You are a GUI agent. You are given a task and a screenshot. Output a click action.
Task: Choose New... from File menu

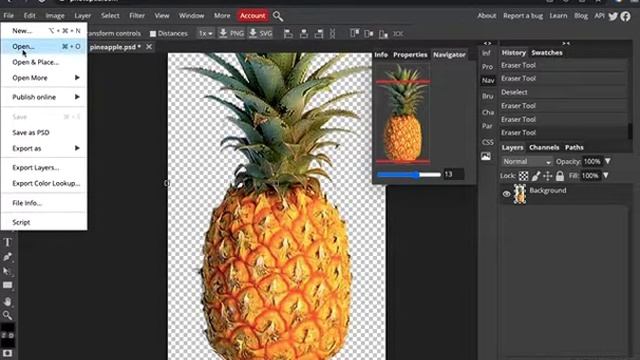(x=44, y=31)
